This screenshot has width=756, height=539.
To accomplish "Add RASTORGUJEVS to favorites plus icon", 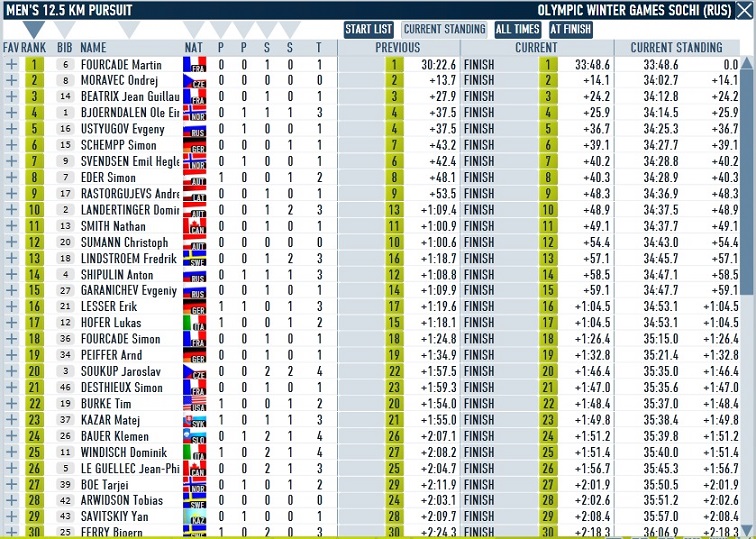I will click(x=11, y=194).
